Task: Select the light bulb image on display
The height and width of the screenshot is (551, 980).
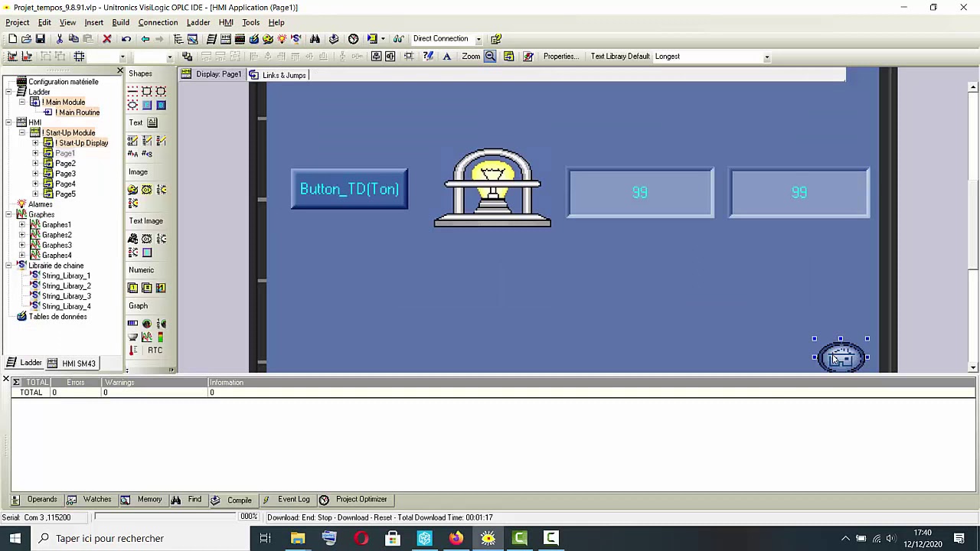Action: 492,187
